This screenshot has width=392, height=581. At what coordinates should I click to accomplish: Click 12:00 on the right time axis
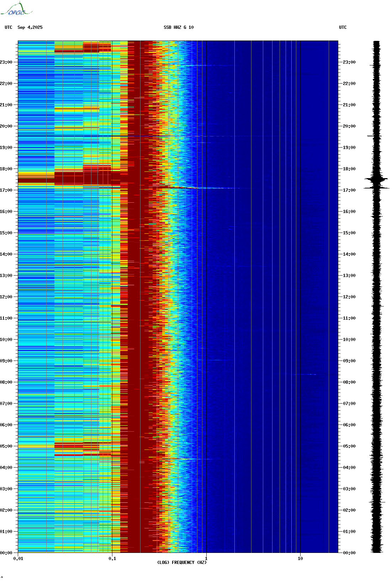coord(349,297)
